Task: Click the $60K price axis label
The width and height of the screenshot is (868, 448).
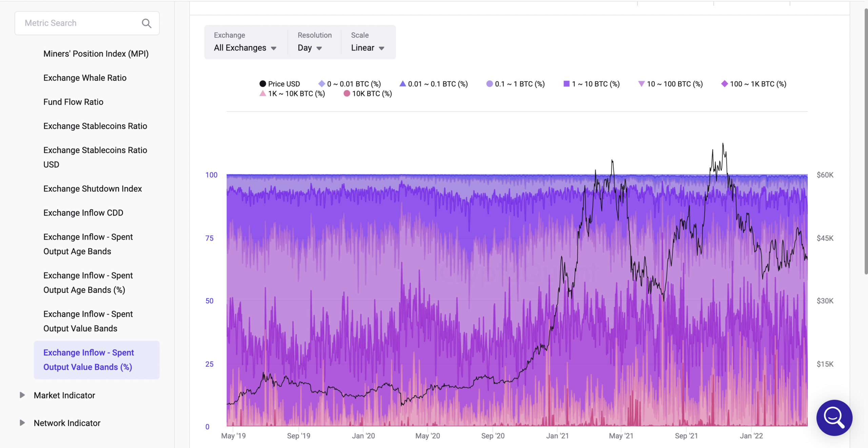Action: tap(825, 175)
